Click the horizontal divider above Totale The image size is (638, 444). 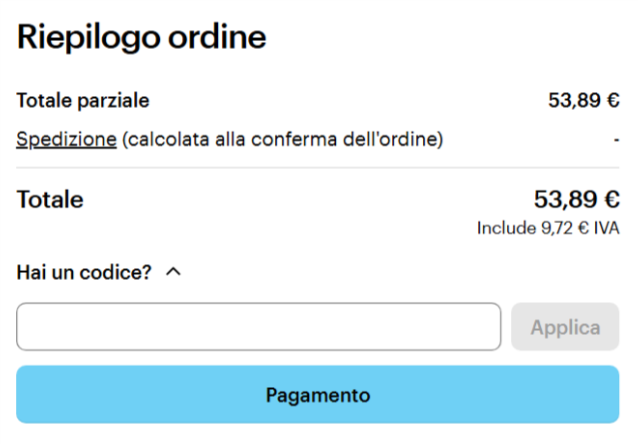(x=318, y=168)
